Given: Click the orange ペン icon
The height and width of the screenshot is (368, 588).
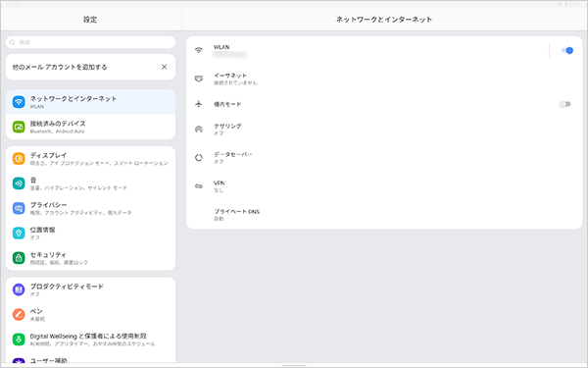Looking at the screenshot, I should [19, 314].
